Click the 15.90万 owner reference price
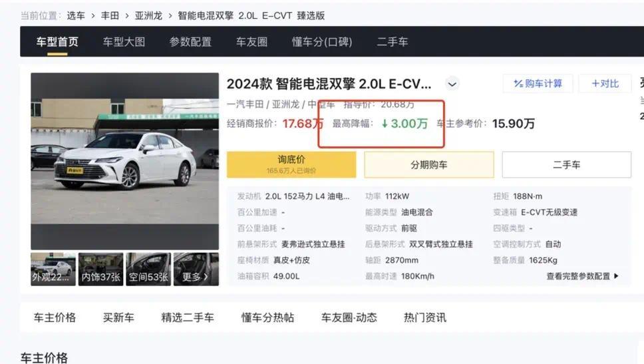644x364 pixels. pos(514,124)
